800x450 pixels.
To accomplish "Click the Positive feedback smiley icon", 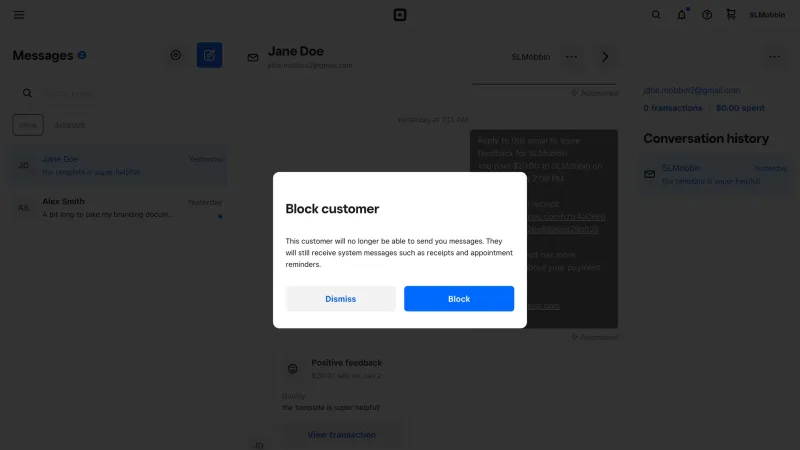I will click(x=292, y=368).
